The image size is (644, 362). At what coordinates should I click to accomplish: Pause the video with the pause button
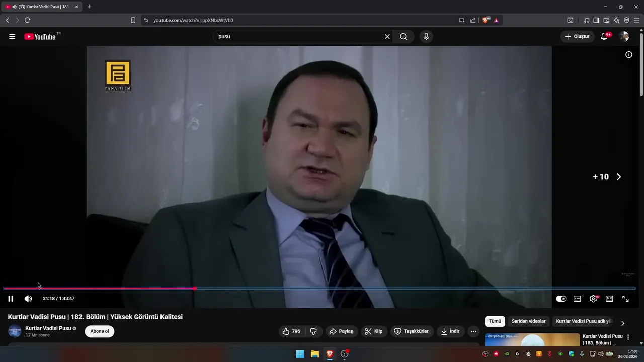point(11,299)
